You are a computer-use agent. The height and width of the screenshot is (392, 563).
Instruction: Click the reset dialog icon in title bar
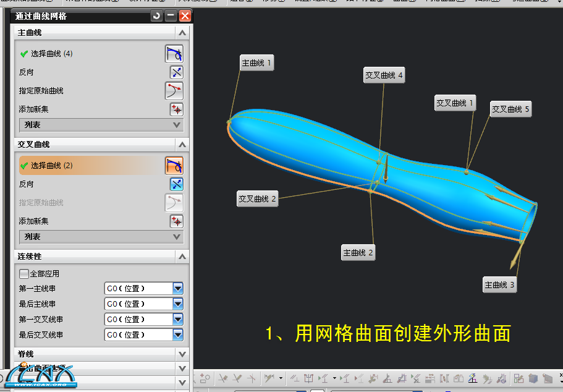click(157, 16)
